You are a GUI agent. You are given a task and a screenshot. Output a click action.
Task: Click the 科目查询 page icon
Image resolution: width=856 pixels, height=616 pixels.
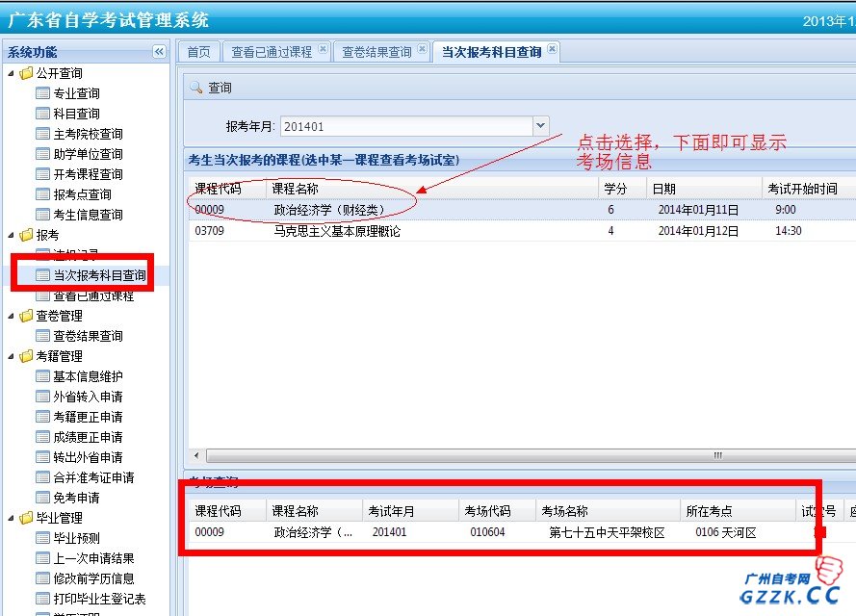click(41, 114)
